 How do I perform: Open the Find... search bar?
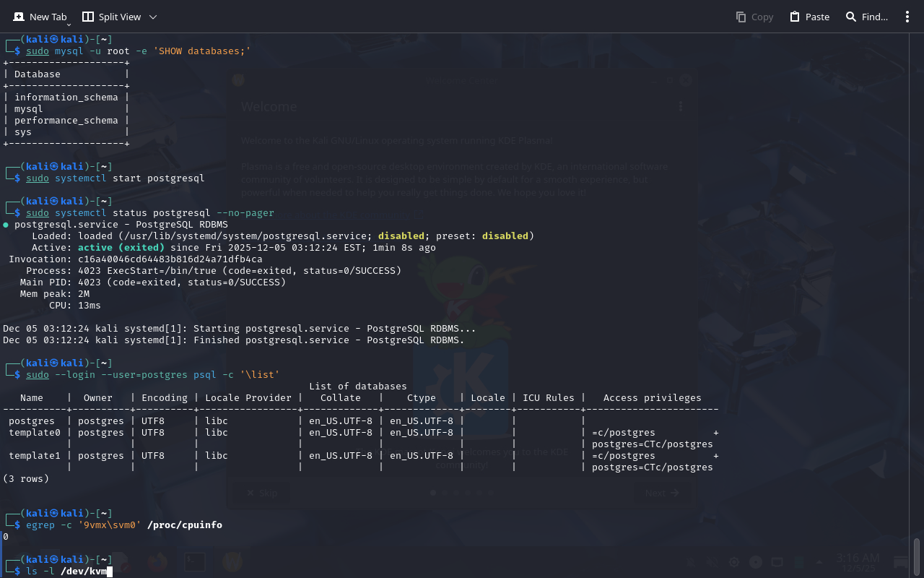click(866, 17)
